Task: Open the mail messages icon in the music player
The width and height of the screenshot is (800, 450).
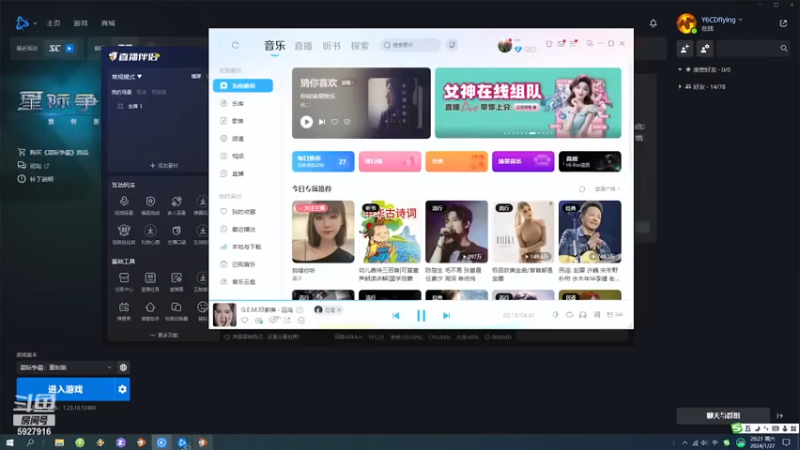Action: [561, 44]
